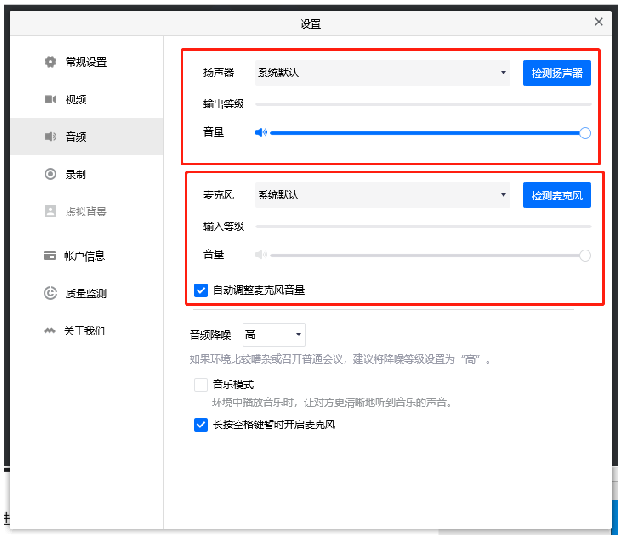
Task: Switch to the 视频 settings tab
Action: [76, 99]
